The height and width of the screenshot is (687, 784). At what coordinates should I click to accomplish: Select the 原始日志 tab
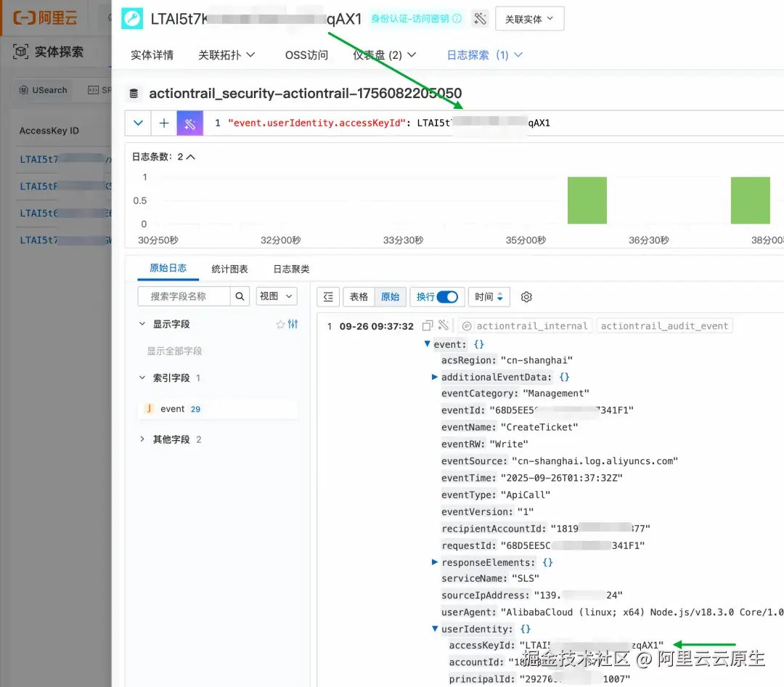click(x=168, y=268)
